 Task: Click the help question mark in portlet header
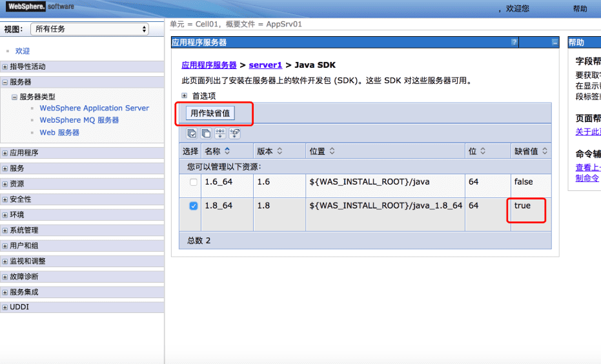click(x=514, y=42)
